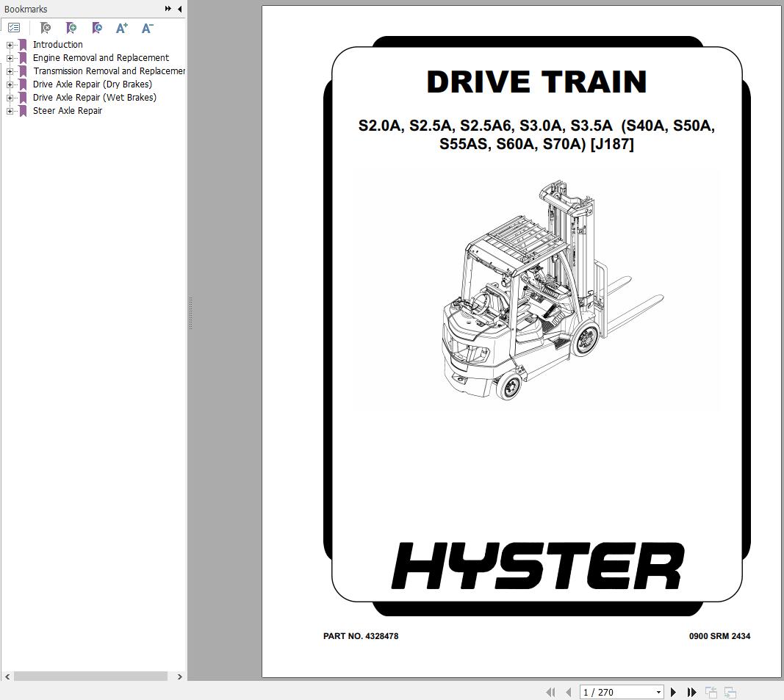Select Drive Axle Repair (Wet Brakes) bookmark
This screenshot has height=700, width=784.
(94, 98)
